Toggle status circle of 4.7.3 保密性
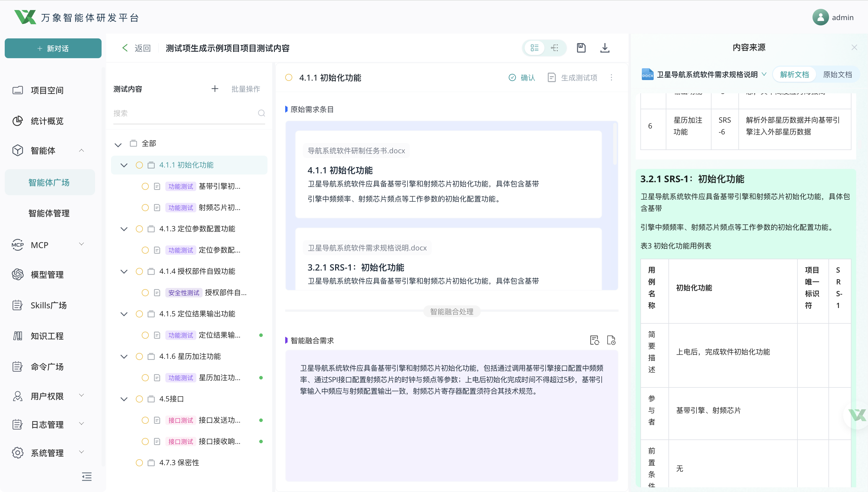 tap(139, 462)
